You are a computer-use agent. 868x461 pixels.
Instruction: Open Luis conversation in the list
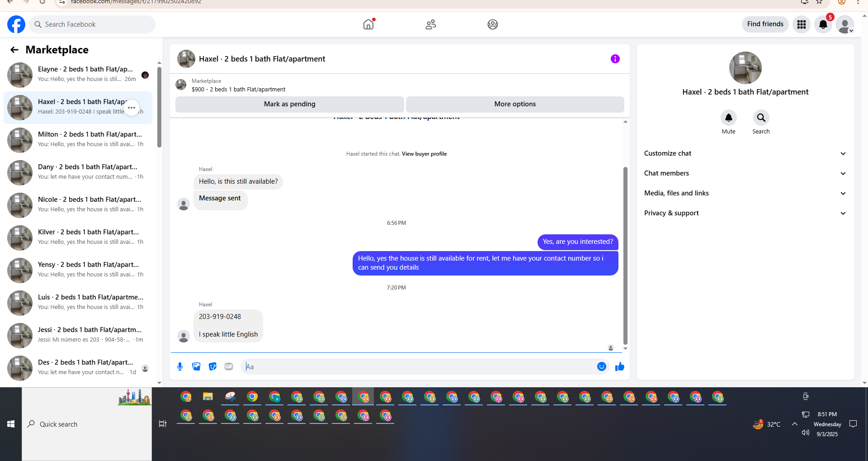(x=78, y=303)
